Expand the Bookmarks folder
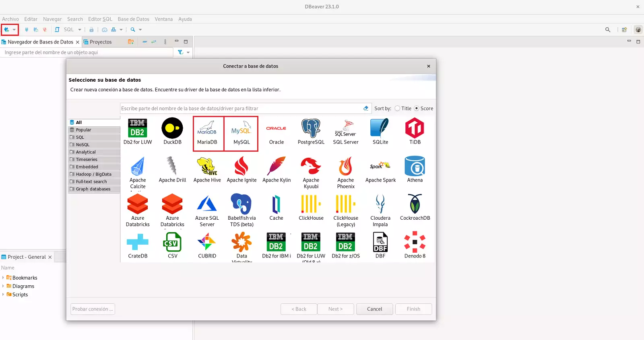The width and height of the screenshot is (644, 340). coord(3,278)
